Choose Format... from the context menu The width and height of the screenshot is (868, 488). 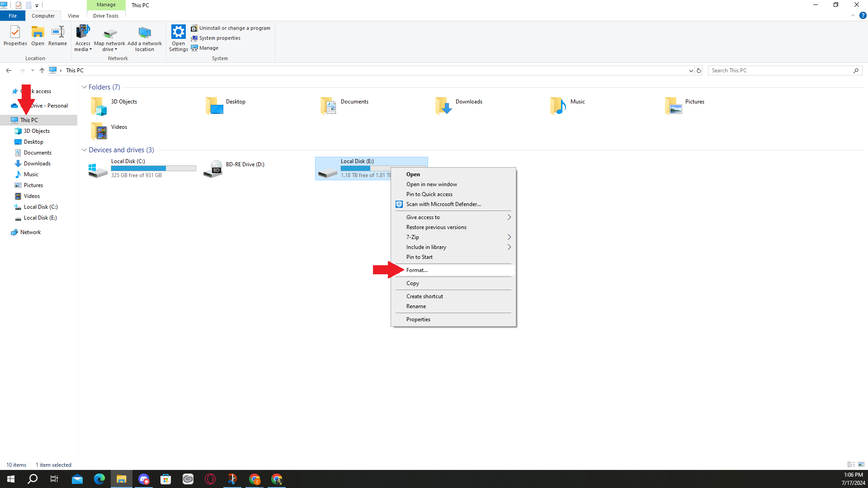pos(417,270)
